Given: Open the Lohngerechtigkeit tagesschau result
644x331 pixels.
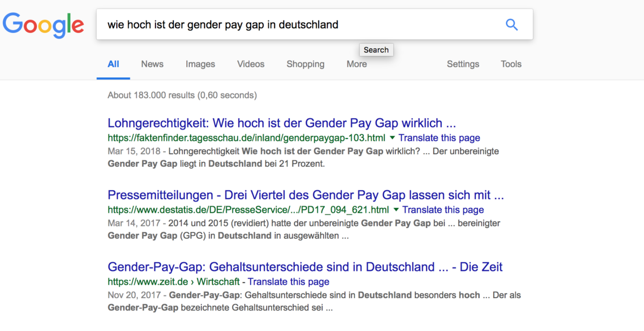Looking at the screenshot, I should coord(282,123).
